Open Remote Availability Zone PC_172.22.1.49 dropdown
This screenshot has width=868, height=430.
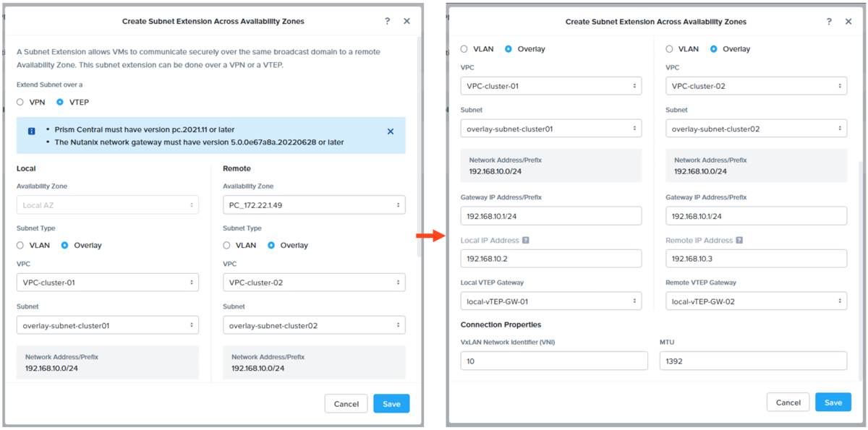coord(314,205)
